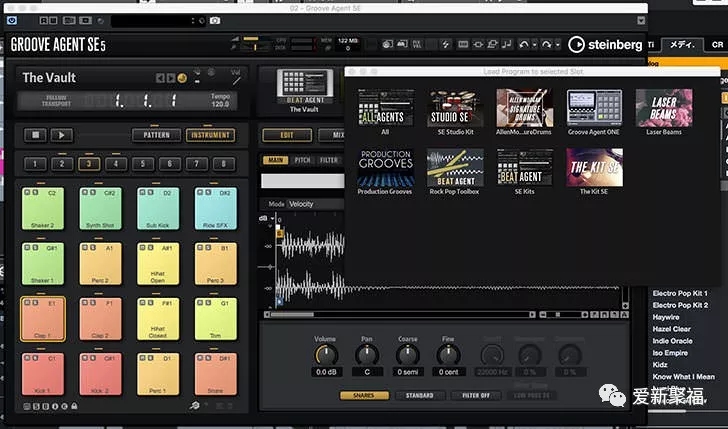Click the undo arrow icon
The width and height of the screenshot is (728, 429).
[524, 45]
